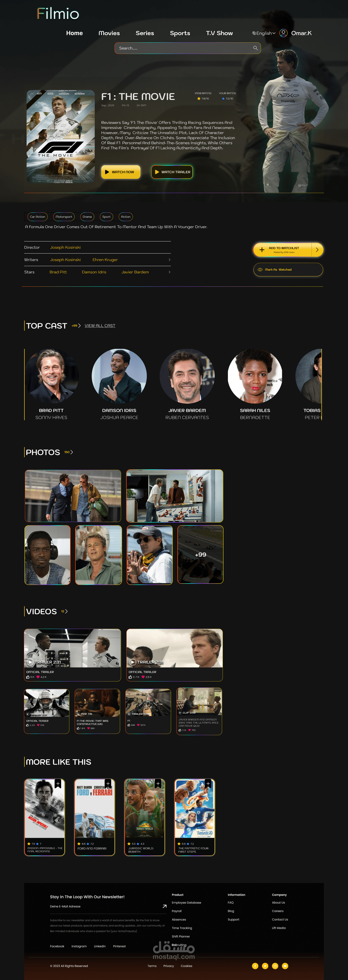Click play icon on Clip 1:15 video

point(78,714)
